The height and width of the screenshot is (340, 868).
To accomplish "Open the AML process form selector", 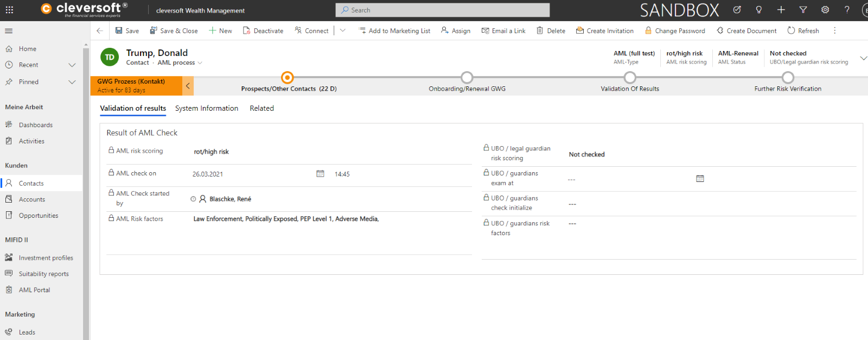I will tap(180, 63).
